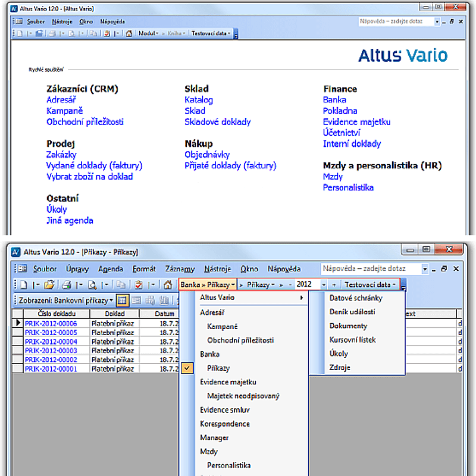
Task: Click the checklist tasks icon in the top window toolbar
Action: (x=107, y=33)
